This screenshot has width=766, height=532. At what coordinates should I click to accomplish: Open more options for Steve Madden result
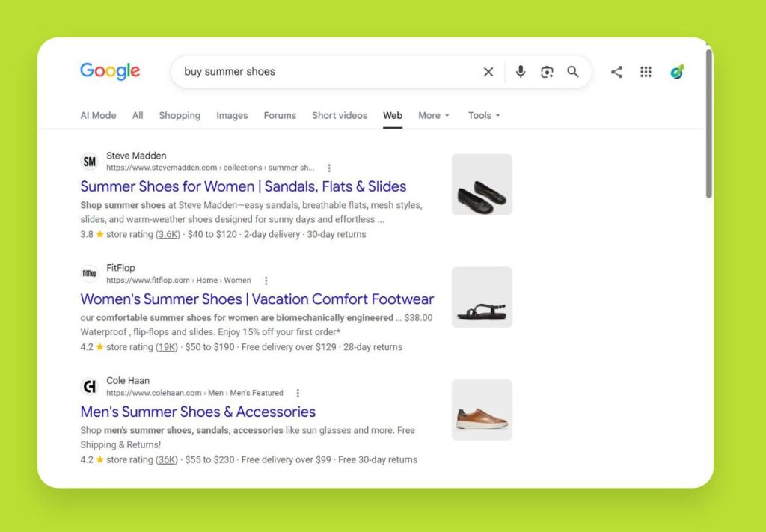[329, 168]
